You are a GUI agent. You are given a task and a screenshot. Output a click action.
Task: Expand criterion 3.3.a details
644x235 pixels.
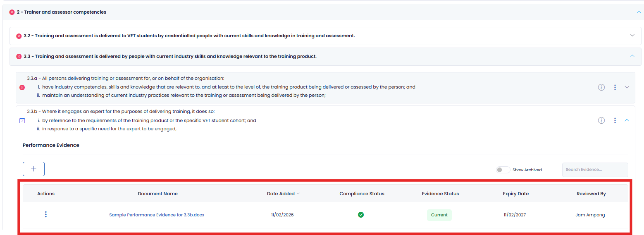(x=627, y=87)
